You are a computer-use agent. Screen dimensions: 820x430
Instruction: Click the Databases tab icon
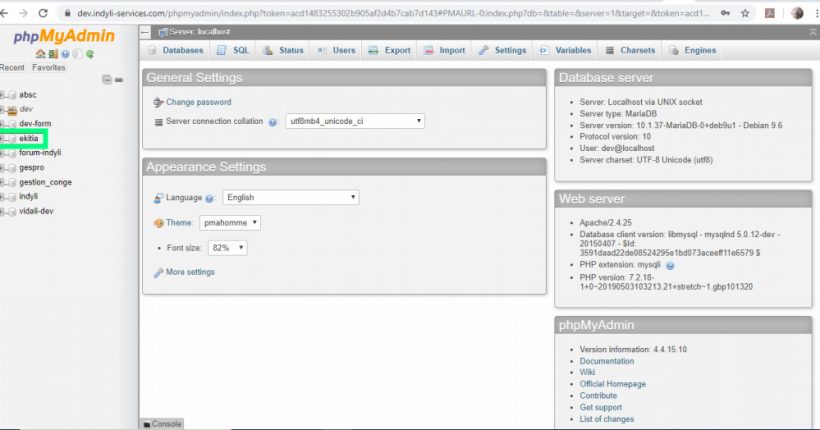coord(152,50)
